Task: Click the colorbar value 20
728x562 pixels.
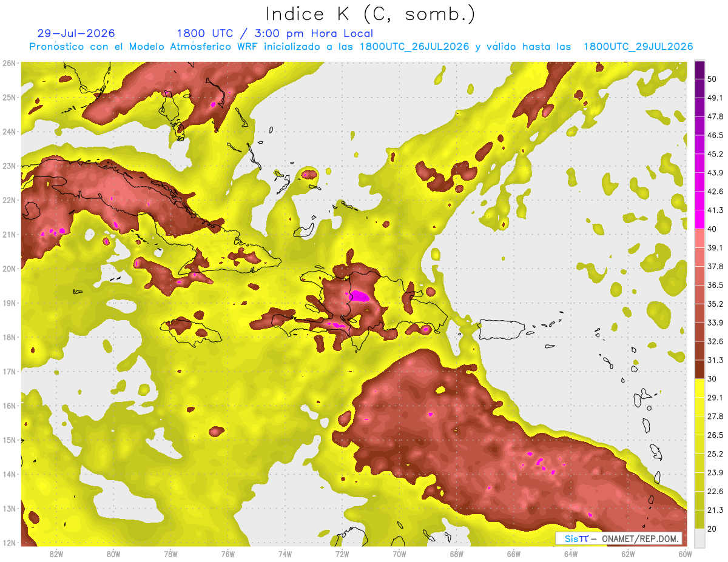Action: [713, 529]
